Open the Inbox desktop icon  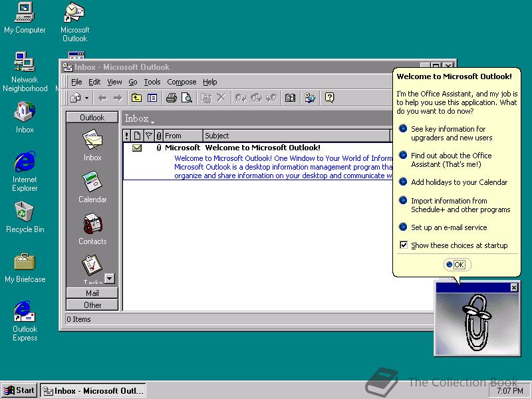tap(25, 118)
